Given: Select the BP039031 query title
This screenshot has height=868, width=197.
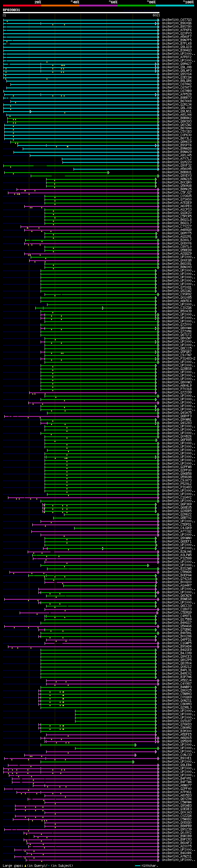Looking at the screenshot, I should [11, 10].
